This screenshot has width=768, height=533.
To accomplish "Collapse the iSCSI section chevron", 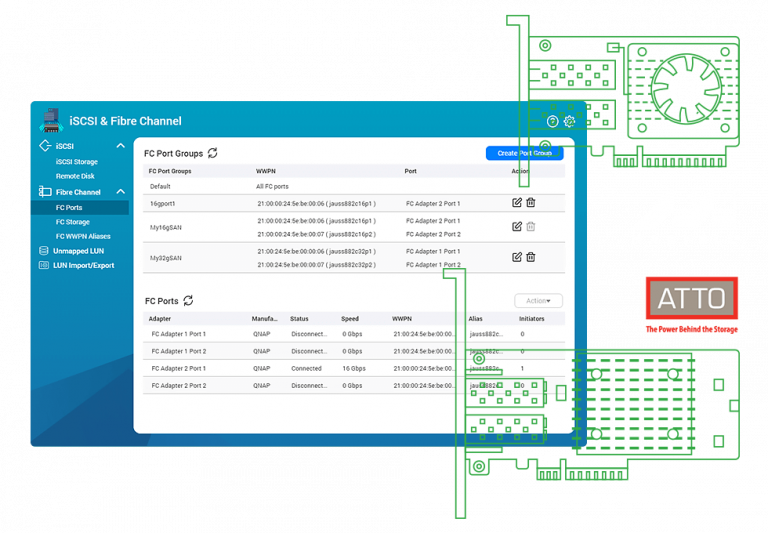I will (x=120, y=145).
